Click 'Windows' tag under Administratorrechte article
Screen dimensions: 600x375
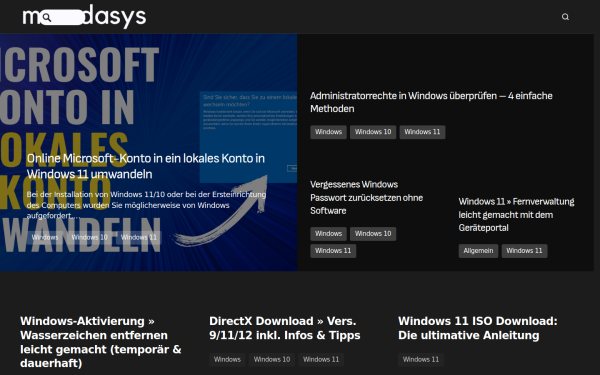pyautogui.click(x=328, y=132)
